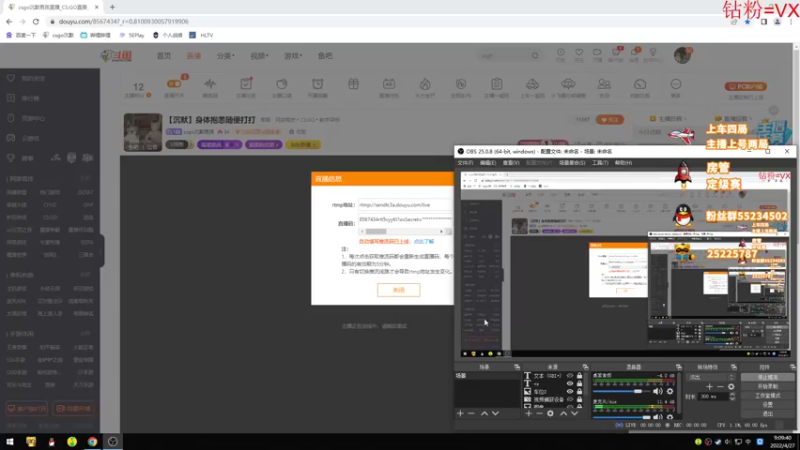Toggle lock on 视频捕获设备 source
800x450 pixels.
point(579,399)
